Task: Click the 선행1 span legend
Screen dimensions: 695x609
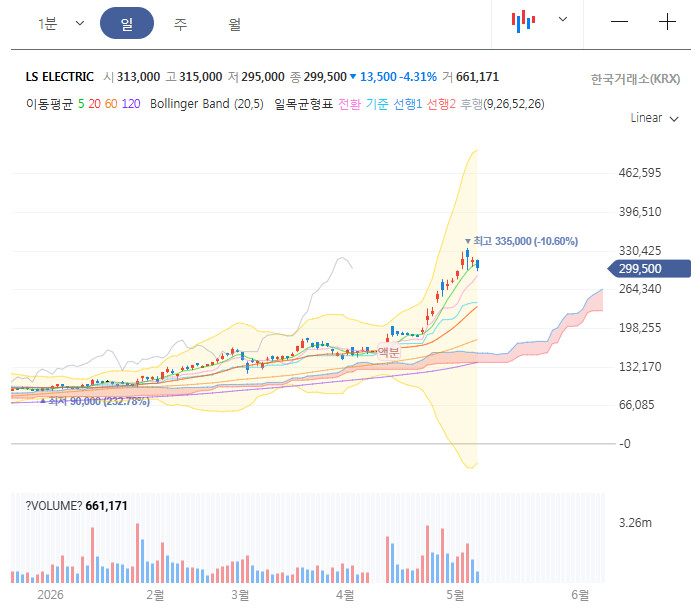Action: click(x=408, y=104)
